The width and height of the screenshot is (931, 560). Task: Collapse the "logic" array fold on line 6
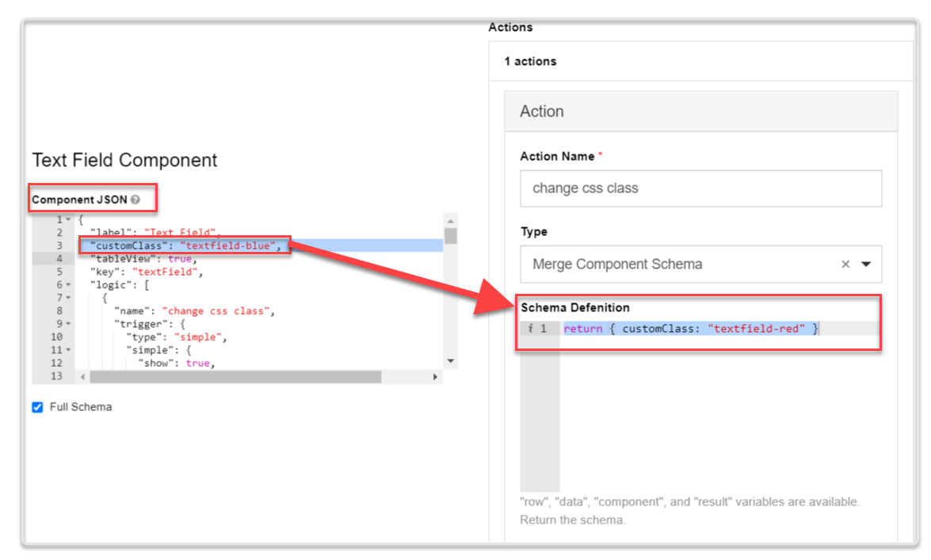(x=68, y=284)
